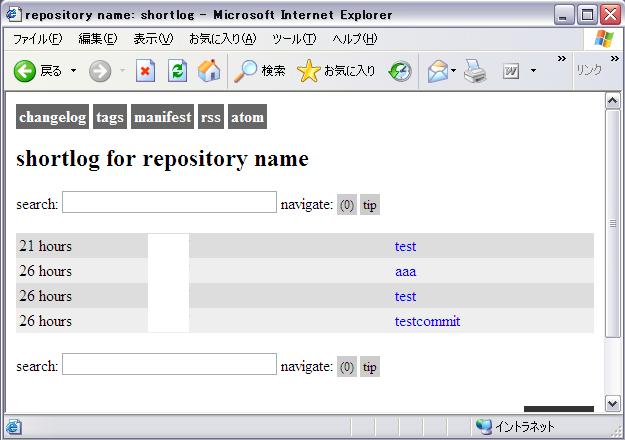Click the changelog navigation button

(x=53, y=117)
